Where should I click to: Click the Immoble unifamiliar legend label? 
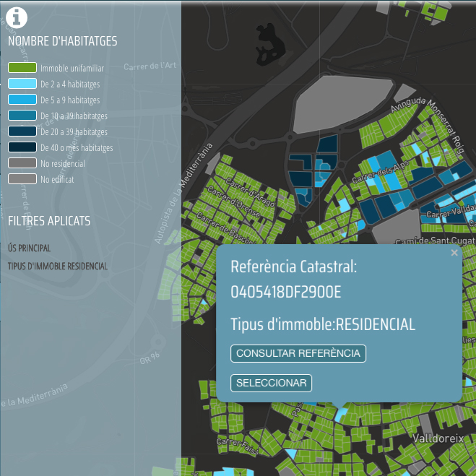point(72,69)
